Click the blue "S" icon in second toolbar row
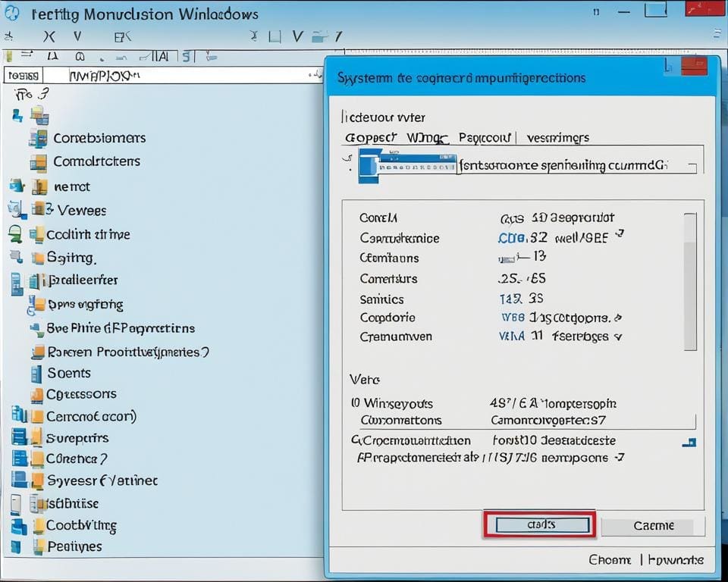 pyautogui.click(x=187, y=56)
